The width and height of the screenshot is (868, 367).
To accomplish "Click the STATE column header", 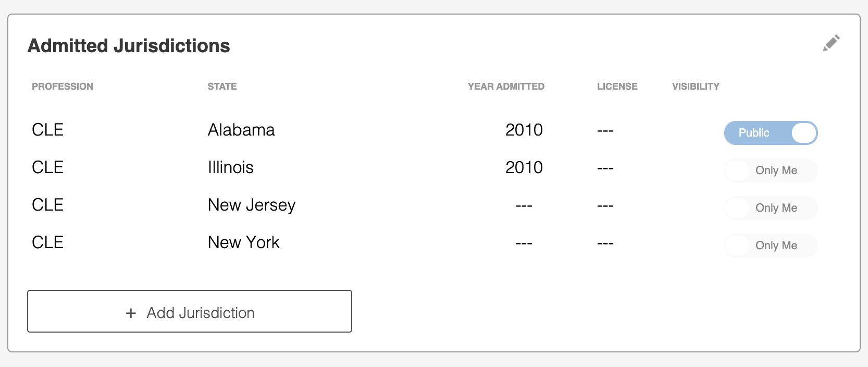I will coord(222,86).
